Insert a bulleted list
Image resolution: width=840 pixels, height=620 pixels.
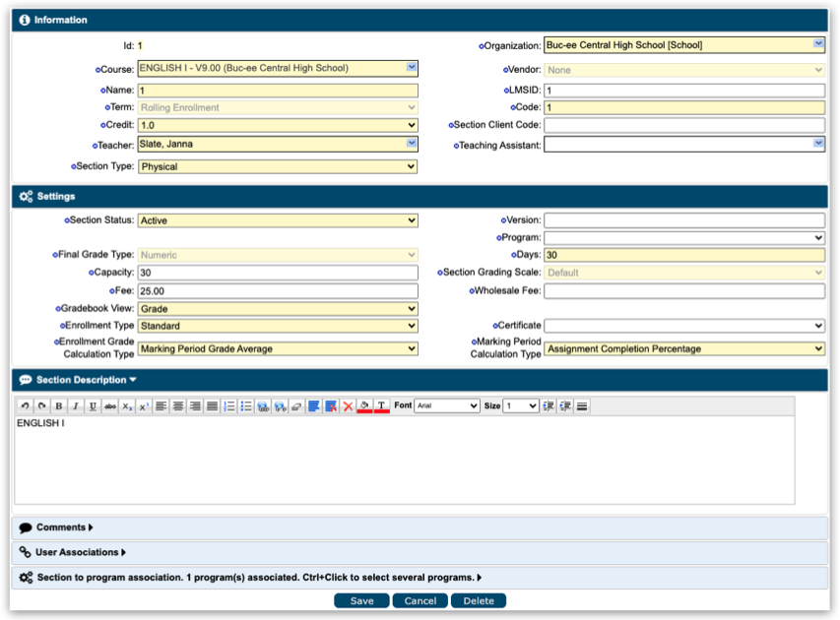245,405
